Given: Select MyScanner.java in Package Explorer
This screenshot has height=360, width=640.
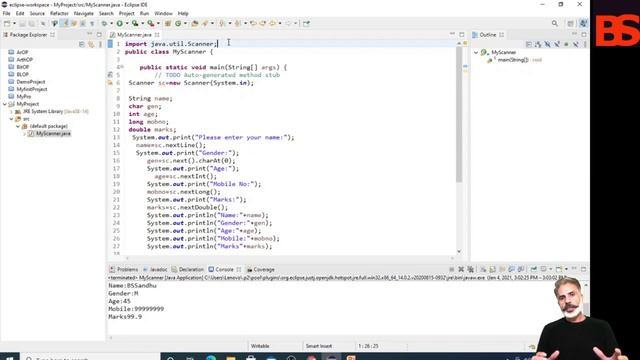Looking at the screenshot, I should (x=53, y=133).
